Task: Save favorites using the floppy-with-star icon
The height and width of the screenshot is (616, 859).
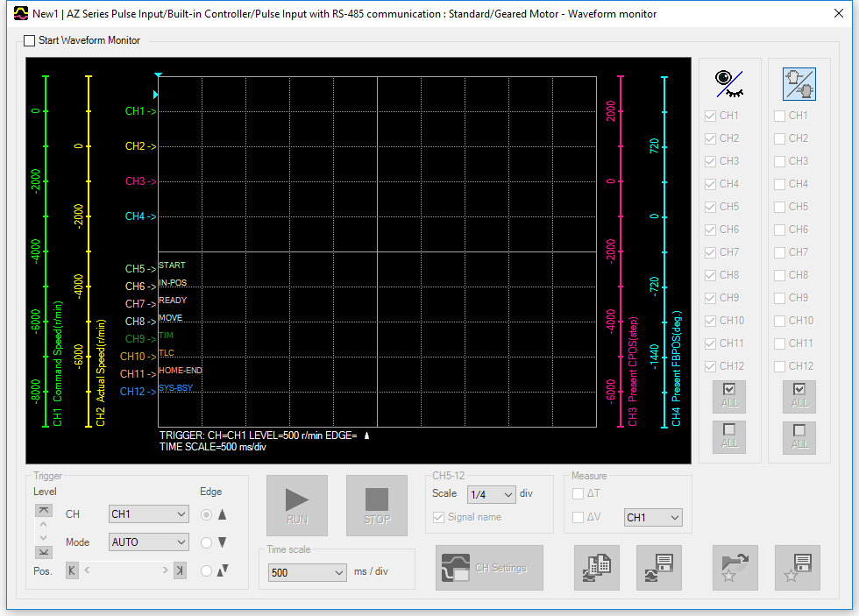Action: (797, 567)
